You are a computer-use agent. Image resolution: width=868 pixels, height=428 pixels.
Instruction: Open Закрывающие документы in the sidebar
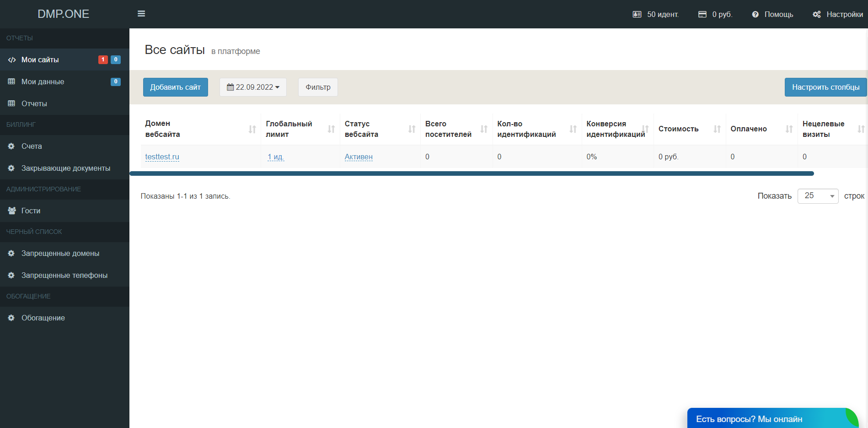(64, 168)
